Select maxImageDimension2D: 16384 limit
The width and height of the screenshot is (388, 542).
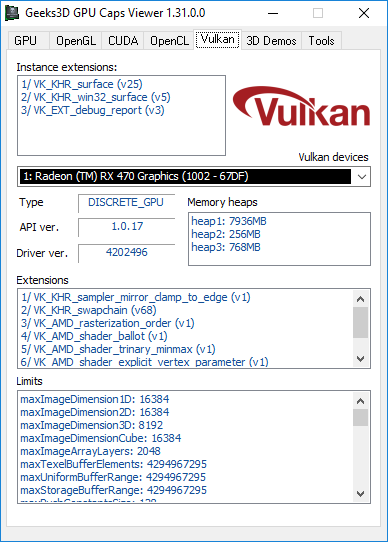95,412
